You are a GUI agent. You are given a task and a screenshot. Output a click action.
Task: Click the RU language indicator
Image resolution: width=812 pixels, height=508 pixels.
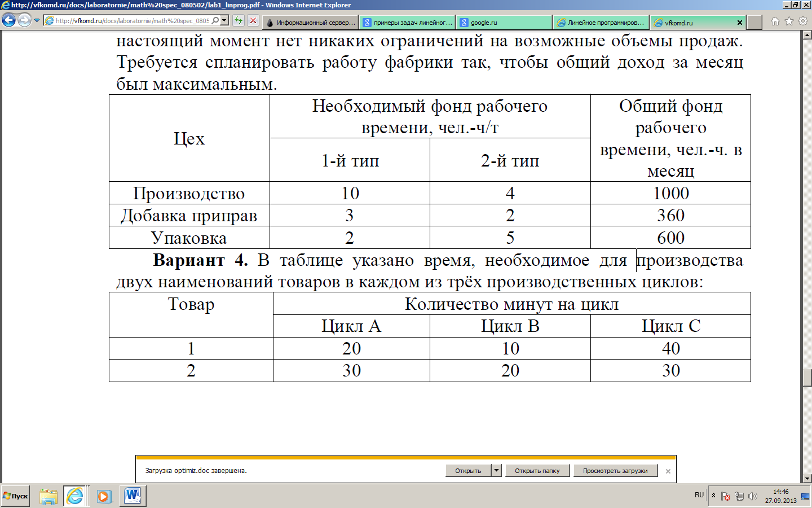[x=699, y=495]
